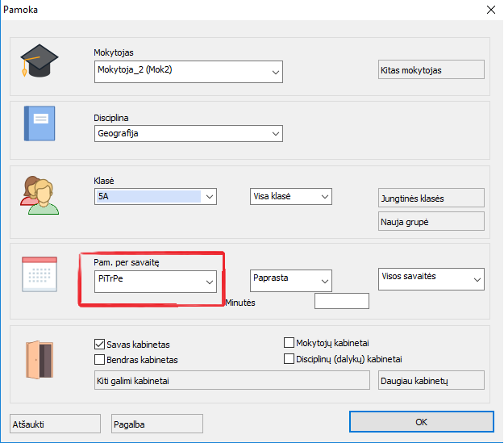Toggle the Savas kabinetas checkbox
The width and height of the screenshot is (504, 443).
point(101,345)
